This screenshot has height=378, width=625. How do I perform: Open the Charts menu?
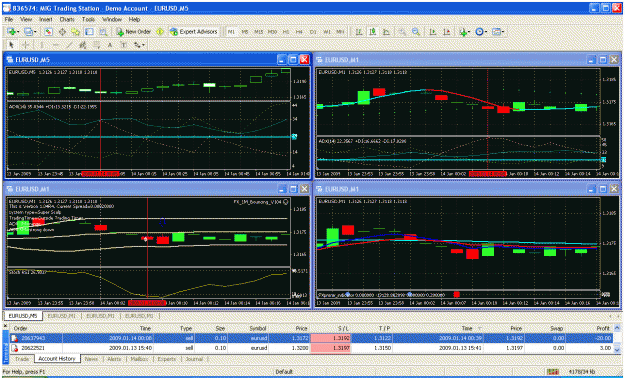tap(67, 19)
